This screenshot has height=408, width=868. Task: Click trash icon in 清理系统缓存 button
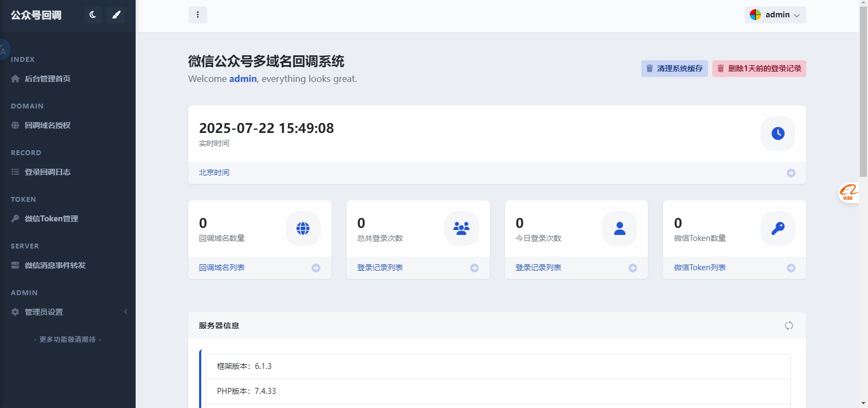[649, 68]
